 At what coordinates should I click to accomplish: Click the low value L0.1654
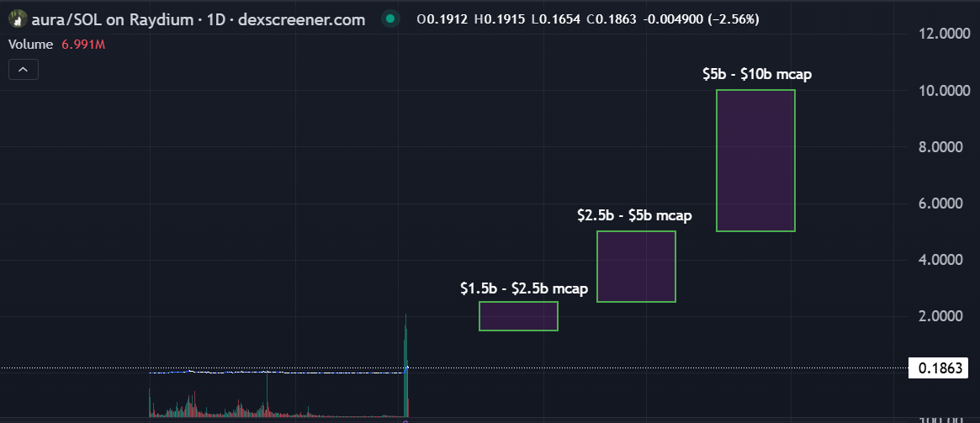point(556,19)
